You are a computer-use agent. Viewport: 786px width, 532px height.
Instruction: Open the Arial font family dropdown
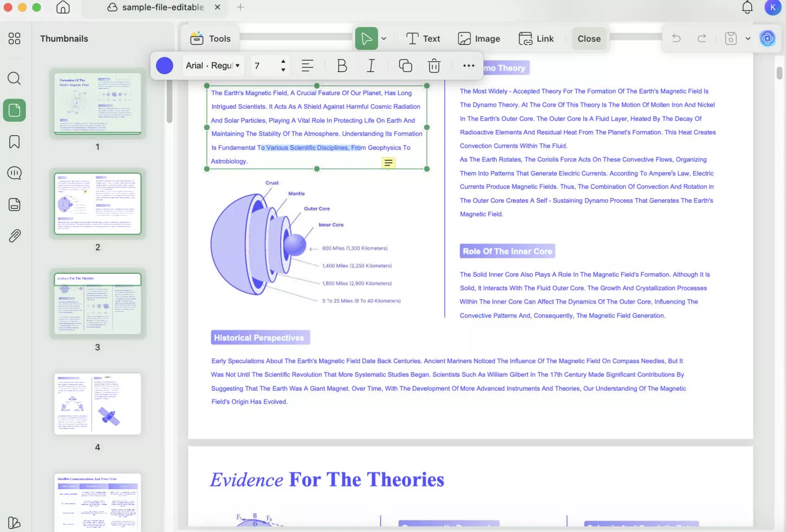[x=213, y=65]
